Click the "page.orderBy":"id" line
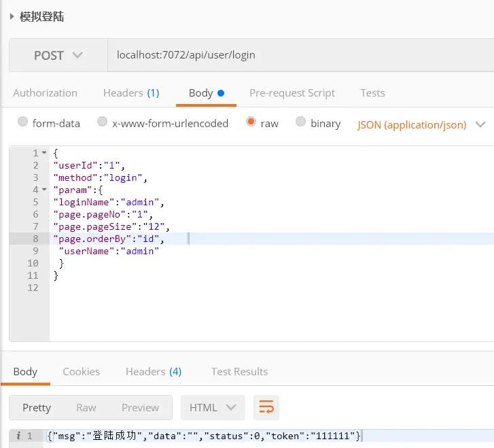Viewport: 494px width, 448px height. tap(109, 239)
